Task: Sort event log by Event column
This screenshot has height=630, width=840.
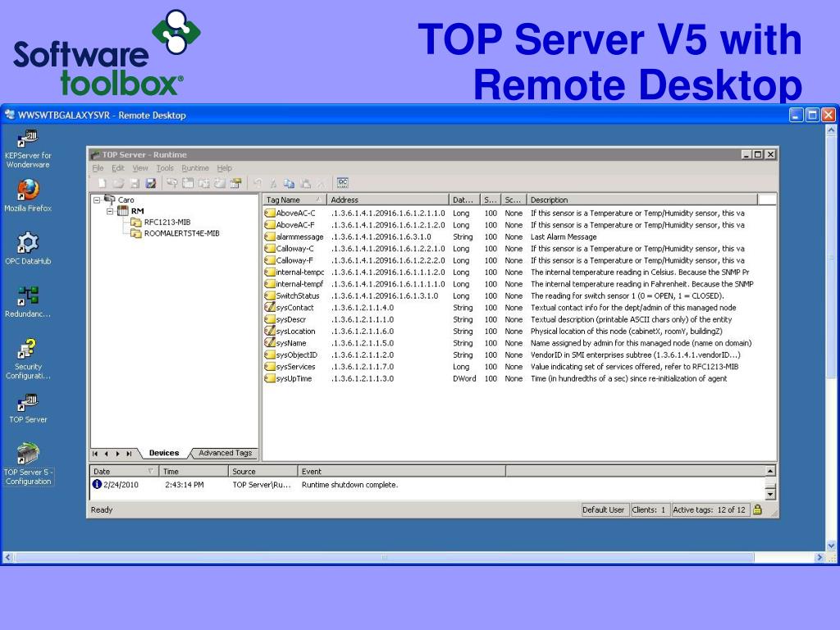Action: [x=401, y=472]
